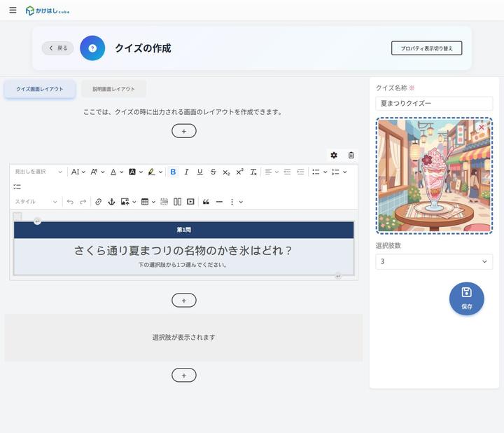Image resolution: width=504 pixels, height=433 pixels.
Task: Click the insert image icon
Action: (125, 202)
